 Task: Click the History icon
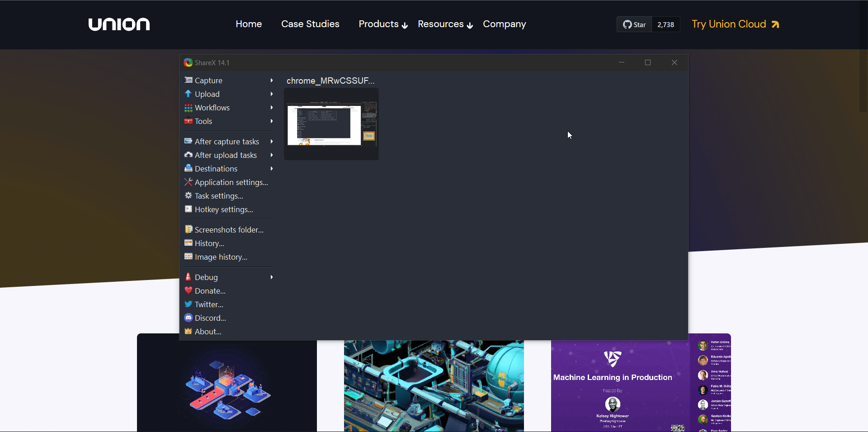pyautogui.click(x=189, y=243)
